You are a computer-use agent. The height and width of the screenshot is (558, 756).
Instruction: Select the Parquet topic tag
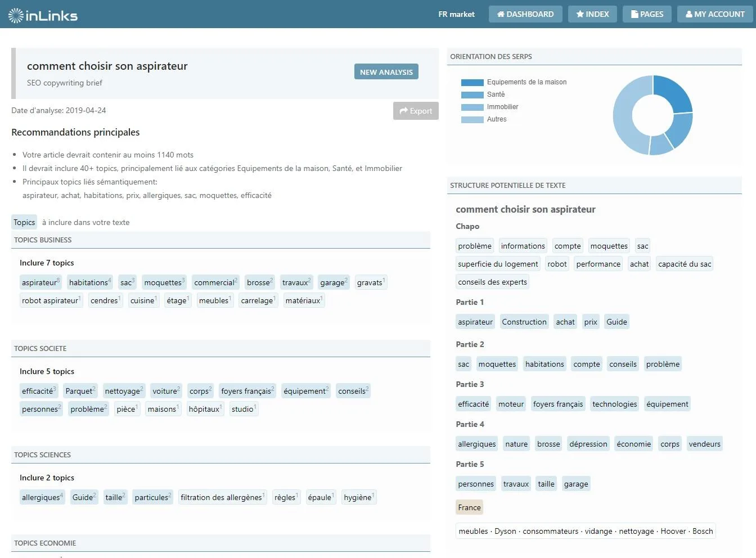80,391
